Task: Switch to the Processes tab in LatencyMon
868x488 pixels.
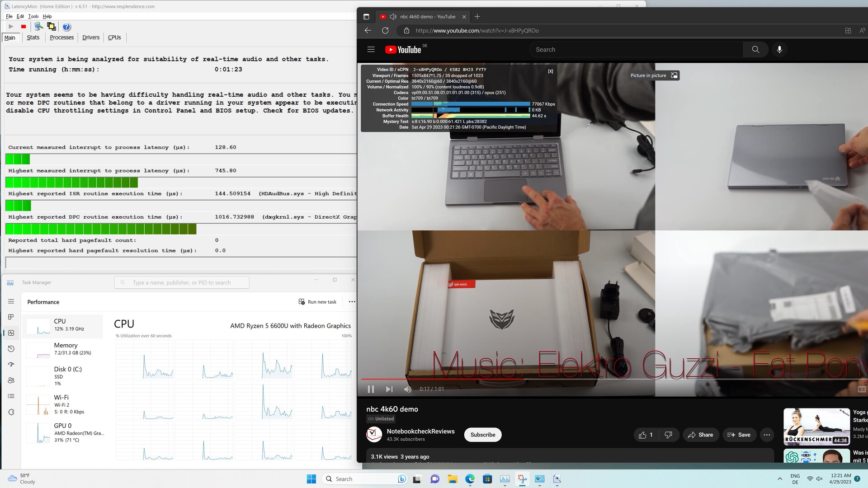Action: click(61, 38)
